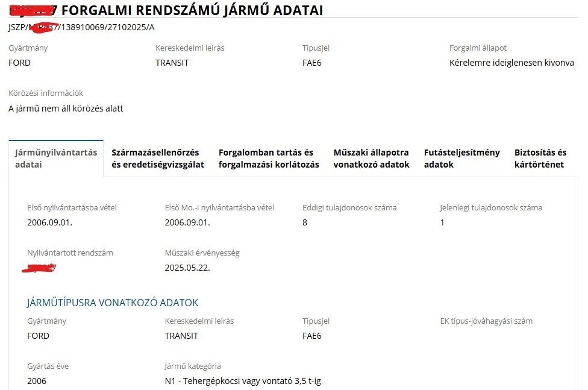
Task: Click the Jelenlegi tulajdonosok száma value 1
Action: point(442,222)
